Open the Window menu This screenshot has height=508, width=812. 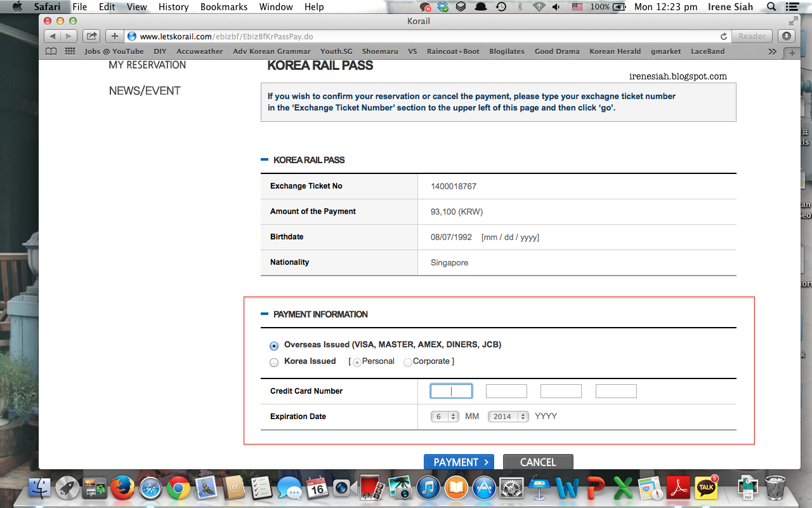pos(276,7)
